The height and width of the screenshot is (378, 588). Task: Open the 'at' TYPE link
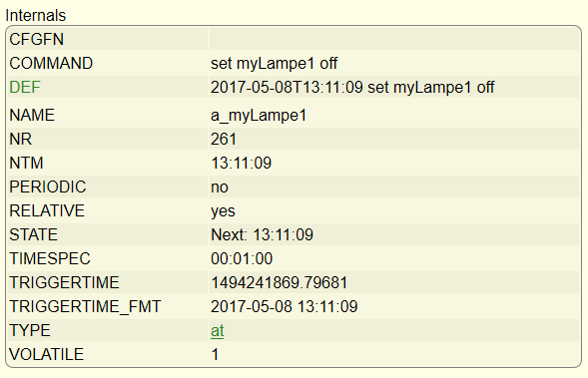tap(217, 331)
